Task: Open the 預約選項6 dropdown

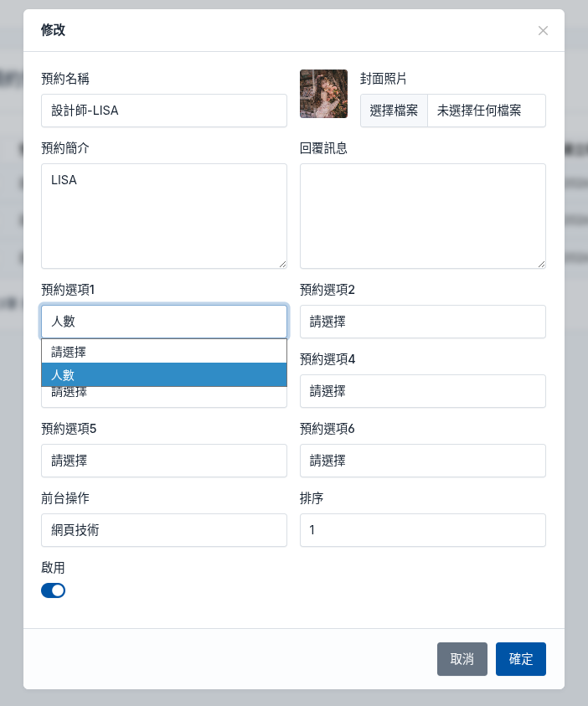Action: click(x=423, y=461)
